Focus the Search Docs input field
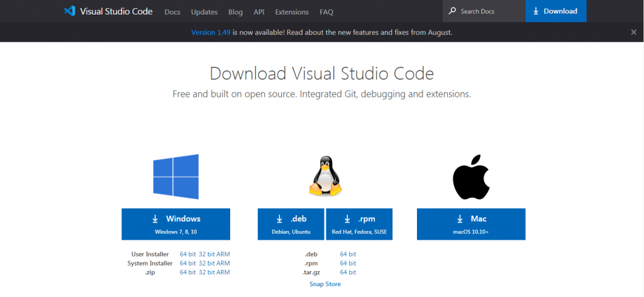The width and height of the screenshot is (644, 297). [484, 11]
